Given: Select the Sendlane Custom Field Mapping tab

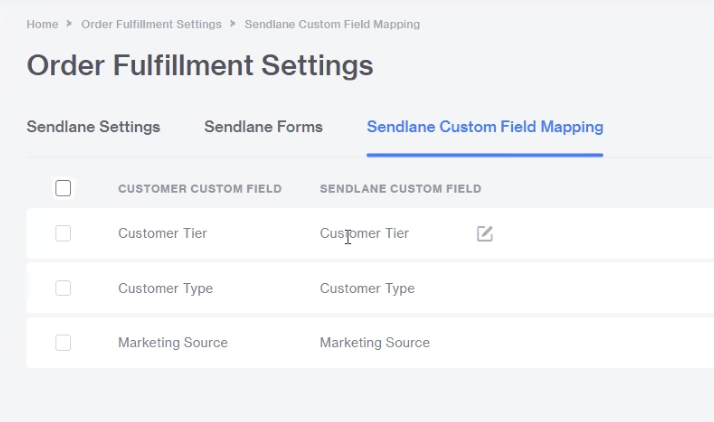Looking at the screenshot, I should coord(485,127).
